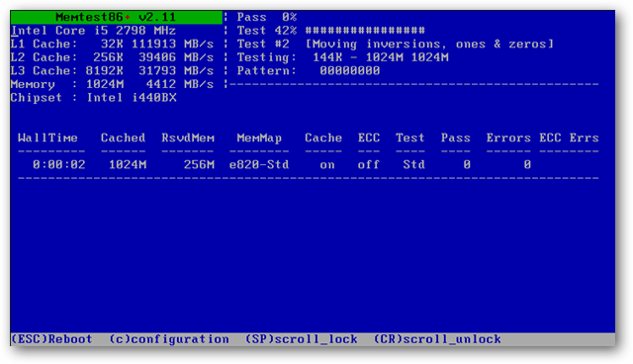Click the ECC 'off' value
Image resolution: width=633 pixels, height=364 pixels.
369,164
